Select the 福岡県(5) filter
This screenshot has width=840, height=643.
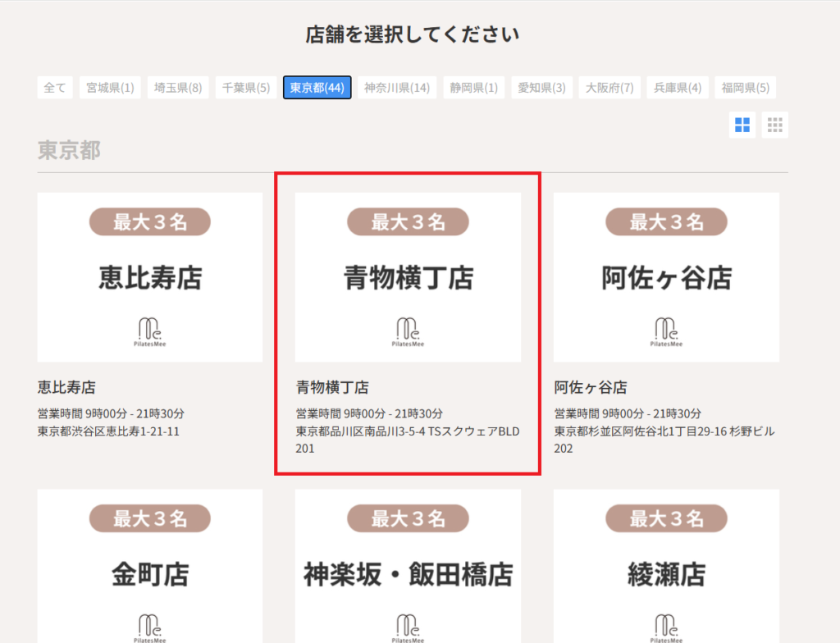[x=745, y=88]
